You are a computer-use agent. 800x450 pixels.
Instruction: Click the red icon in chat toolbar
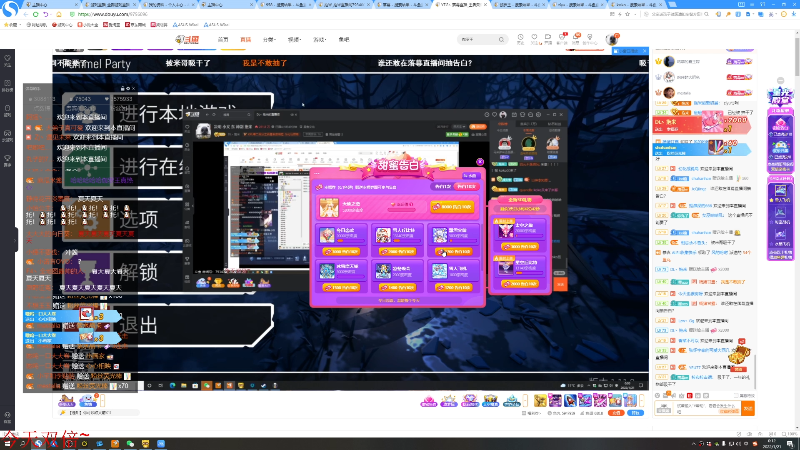689,395
